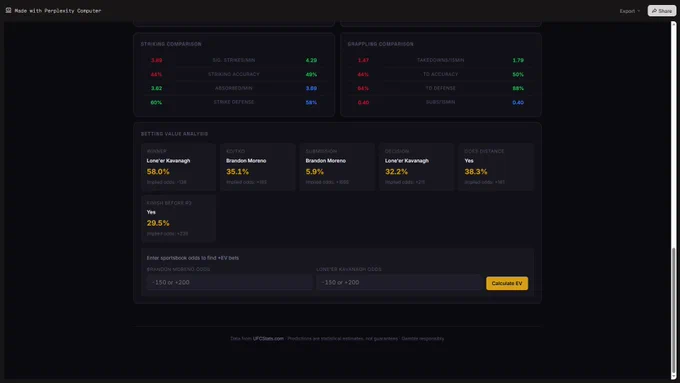Click the green 1.79 takedowns value
The image size is (680, 383).
518,60
